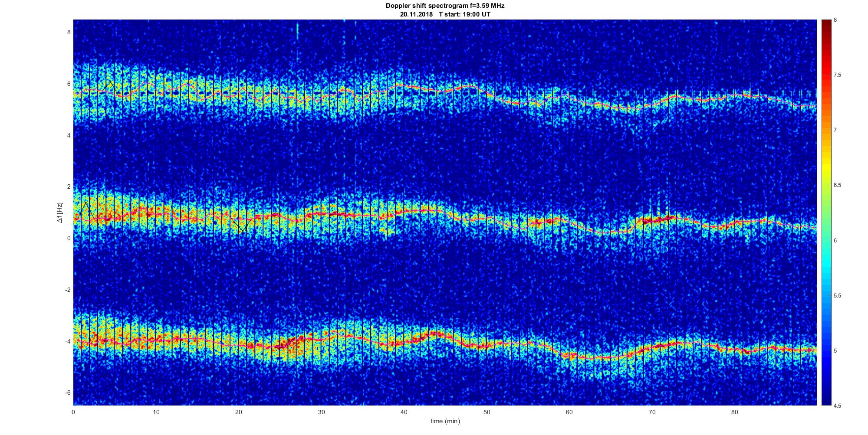The width and height of the screenshot is (868, 435).
Task: Click the x-axis tick label '80'
Action: pos(734,412)
